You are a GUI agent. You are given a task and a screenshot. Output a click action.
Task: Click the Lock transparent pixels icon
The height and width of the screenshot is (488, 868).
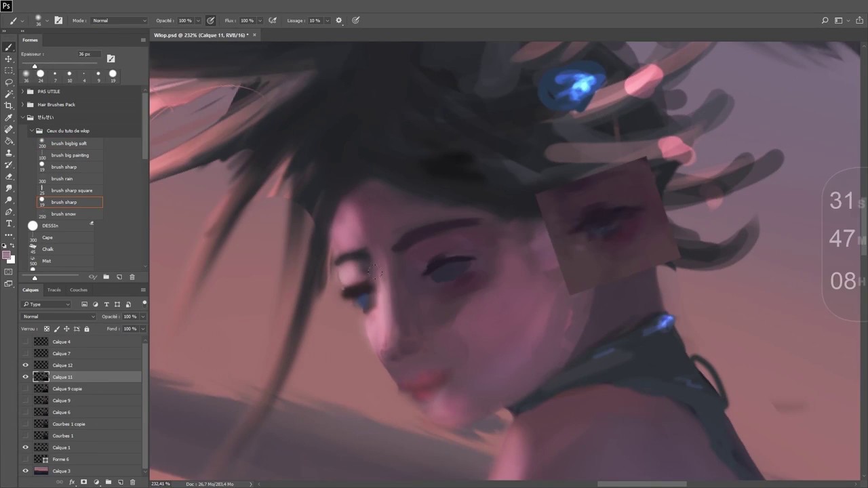[x=47, y=329]
